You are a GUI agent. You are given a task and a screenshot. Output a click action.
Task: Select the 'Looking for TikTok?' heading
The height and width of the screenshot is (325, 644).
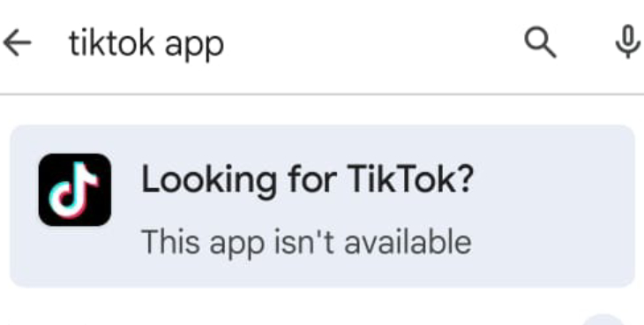(307, 180)
